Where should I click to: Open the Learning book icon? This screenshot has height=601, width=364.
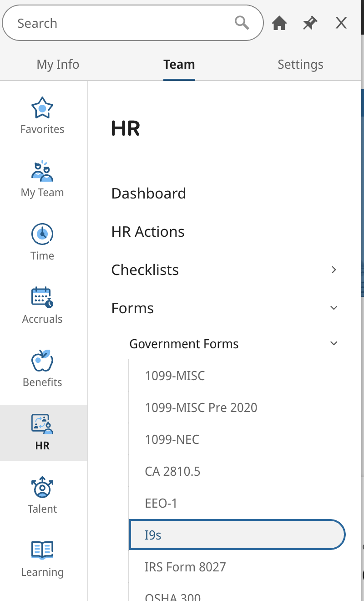click(x=42, y=550)
